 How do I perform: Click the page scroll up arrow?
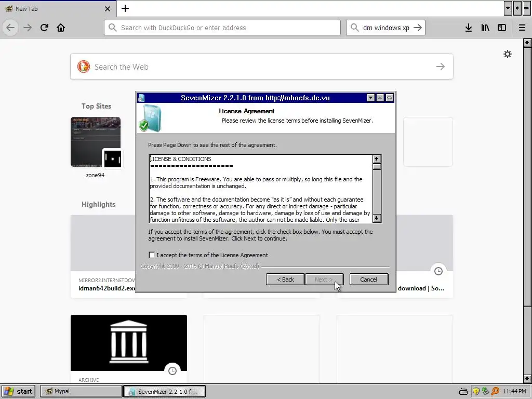[x=527, y=43]
